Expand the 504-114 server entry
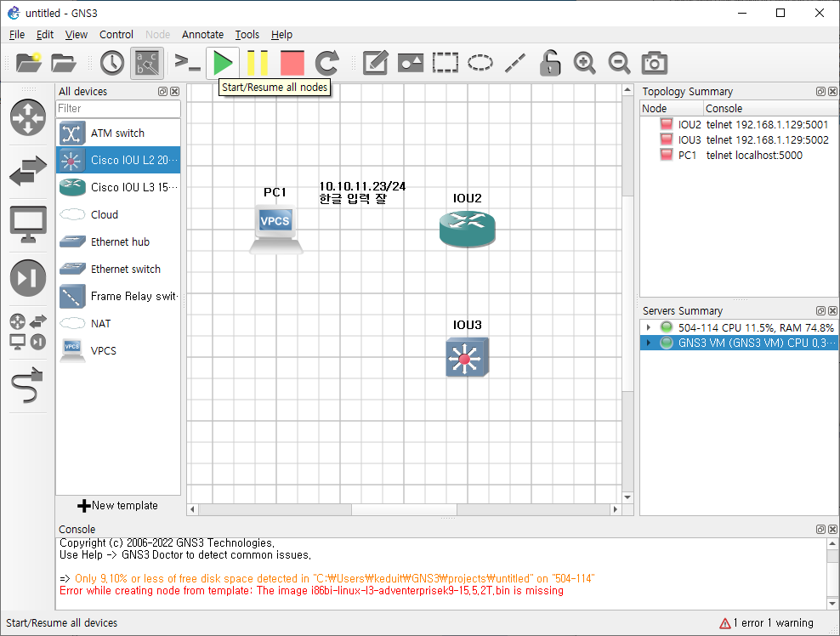This screenshot has height=636, width=840. click(648, 327)
